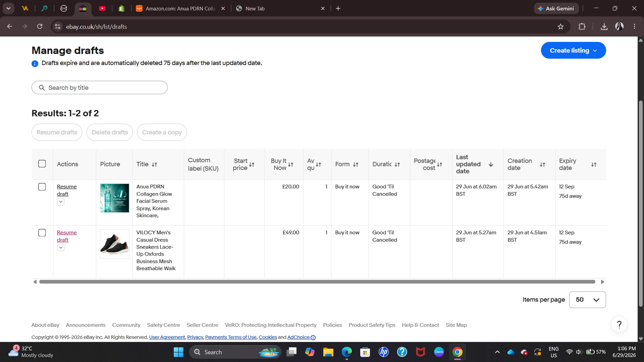Reload the eBay drafts page

[x=40, y=26]
